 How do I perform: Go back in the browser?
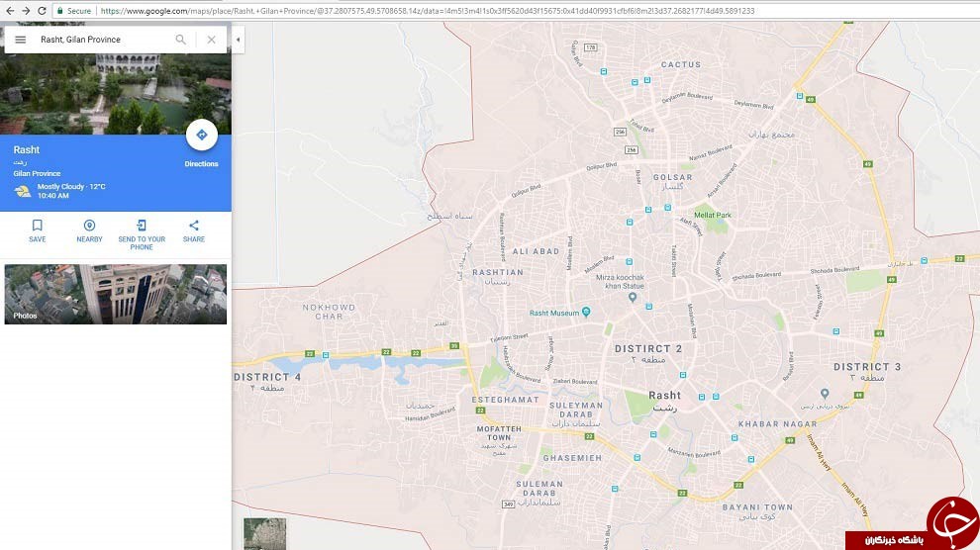click(x=10, y=11)
